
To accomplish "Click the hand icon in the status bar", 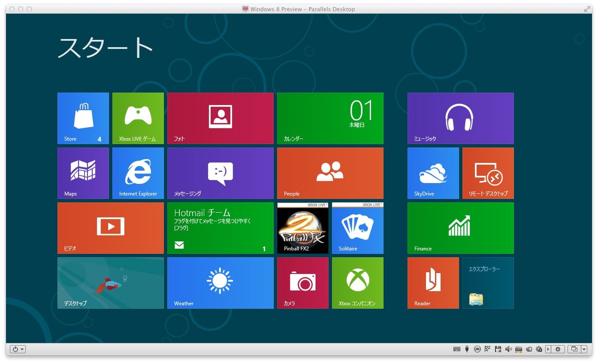I will [529, 349].
